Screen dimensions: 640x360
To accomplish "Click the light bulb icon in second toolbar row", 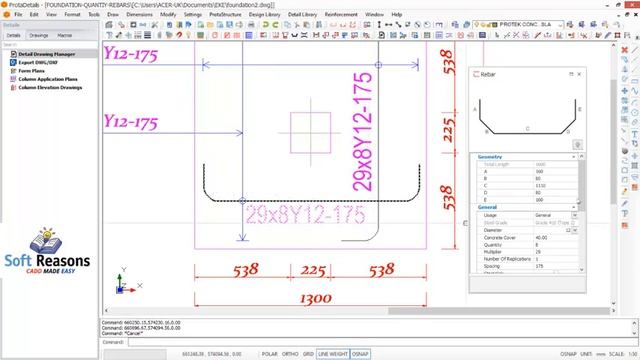I will (189, 36).
